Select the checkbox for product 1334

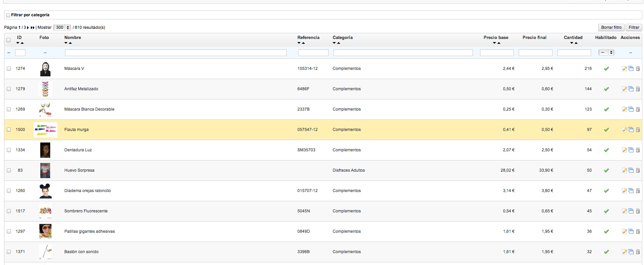[x=9, y=150]
